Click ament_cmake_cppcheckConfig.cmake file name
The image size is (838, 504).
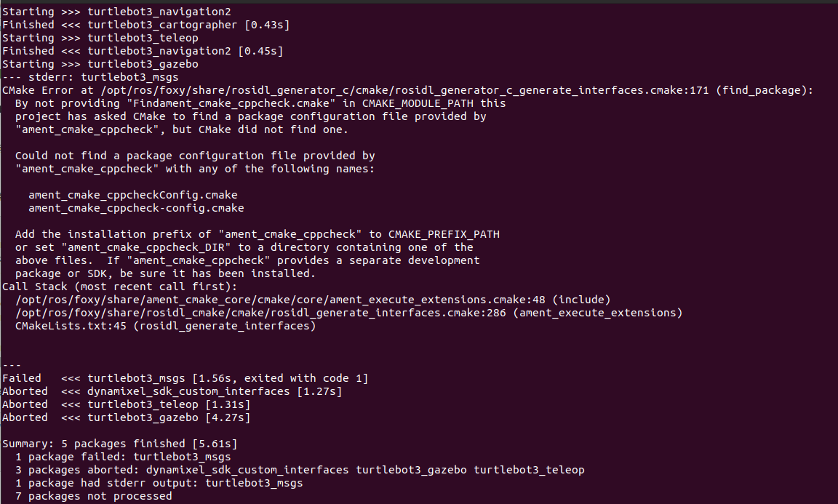(133, 195)
